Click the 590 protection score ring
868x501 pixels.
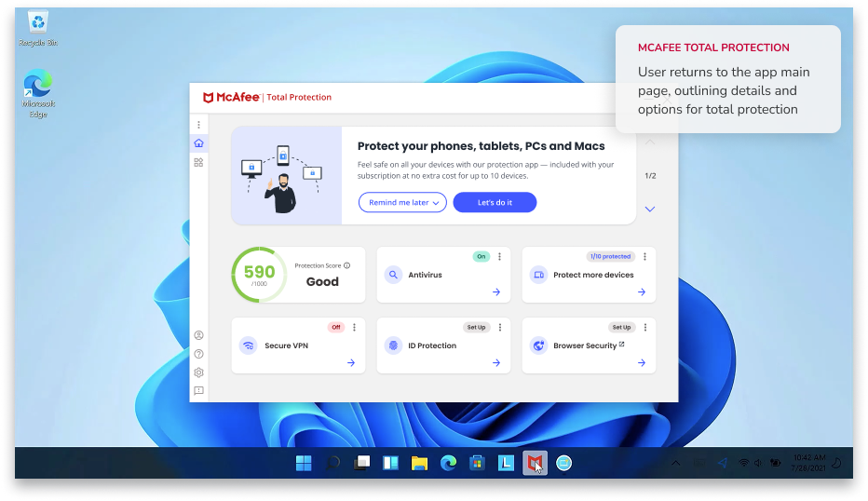point(259,275)
